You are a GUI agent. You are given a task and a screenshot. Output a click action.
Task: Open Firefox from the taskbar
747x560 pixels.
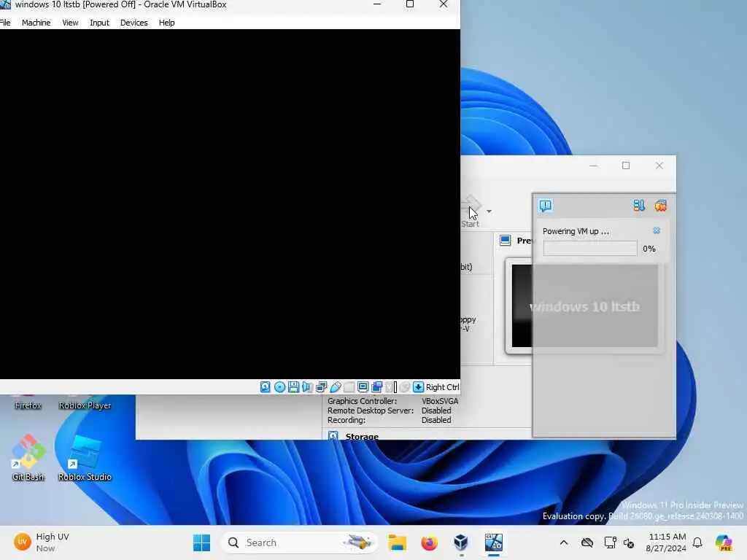429,542
